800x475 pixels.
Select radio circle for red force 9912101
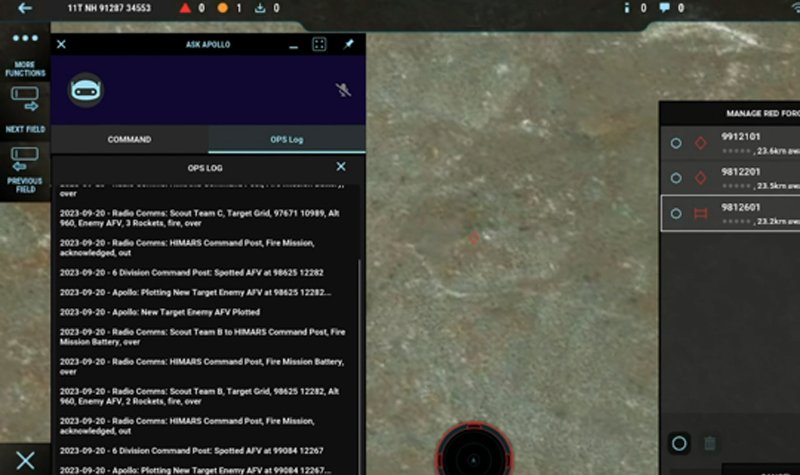coord(676,143)
